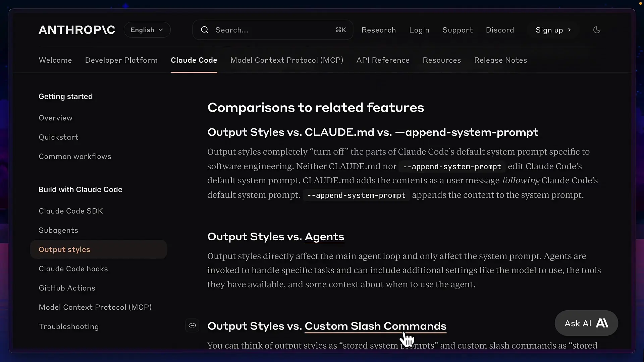644x362 pixels.
Task: Open Troubleshooting sidebar page
Action: (x=69, y=326)
